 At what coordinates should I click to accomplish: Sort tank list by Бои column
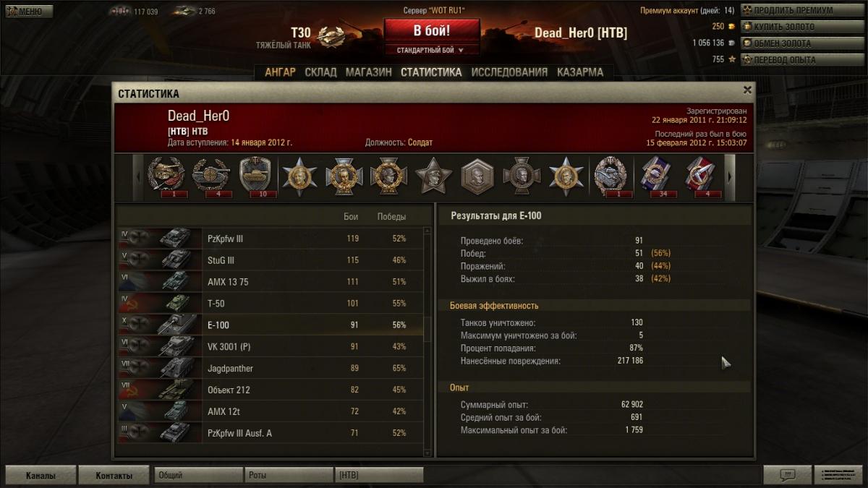point(351,217)
